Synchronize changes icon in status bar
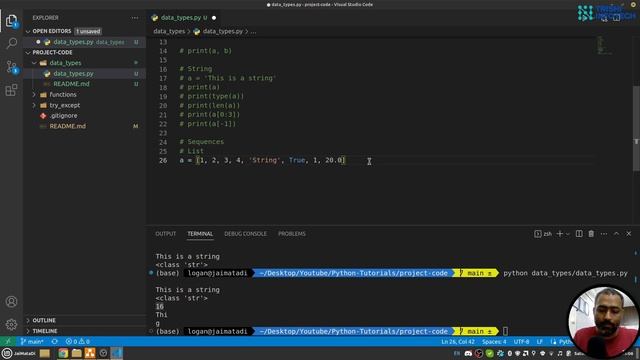Image resolution: width=640 pixels, height=360 pixels. pos(55,341)
